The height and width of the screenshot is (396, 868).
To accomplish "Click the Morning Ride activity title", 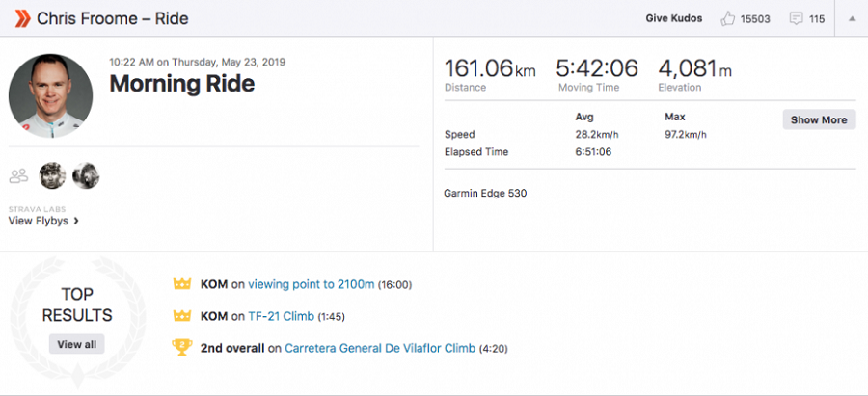I will [x=182, y=84].
